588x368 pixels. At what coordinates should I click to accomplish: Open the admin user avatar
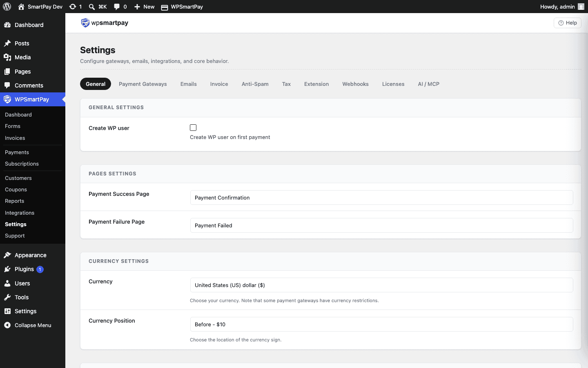point(581,7)
